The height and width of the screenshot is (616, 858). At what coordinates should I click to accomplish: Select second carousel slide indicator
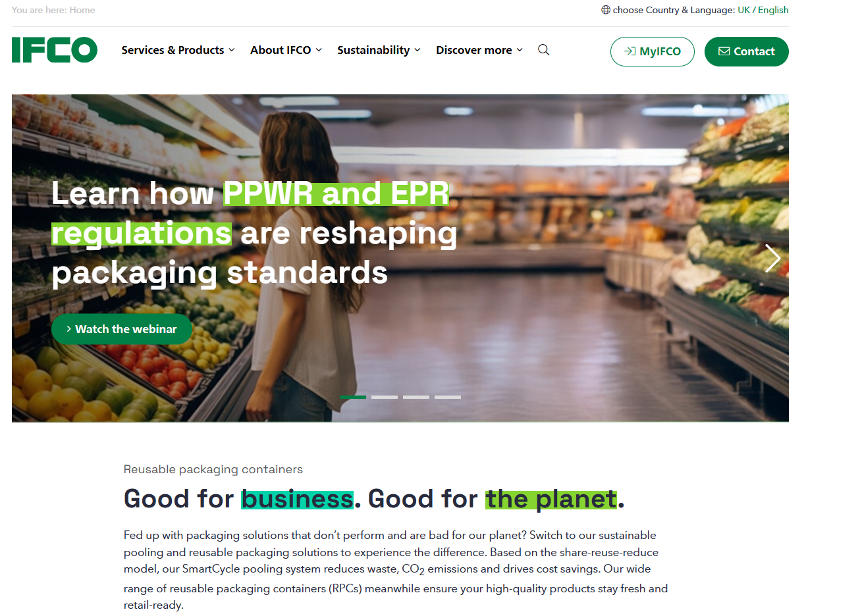click(385, 397)
